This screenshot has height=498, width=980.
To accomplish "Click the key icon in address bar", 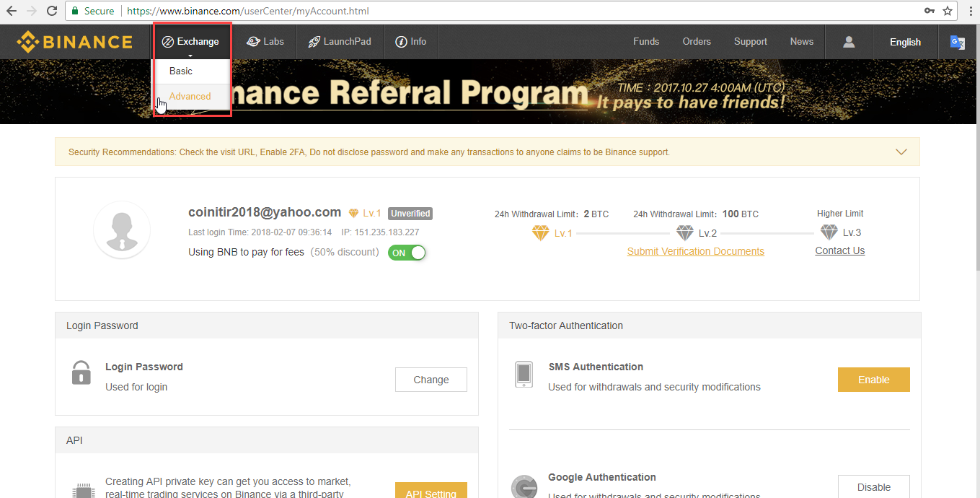I will click(x=930, y=11).
